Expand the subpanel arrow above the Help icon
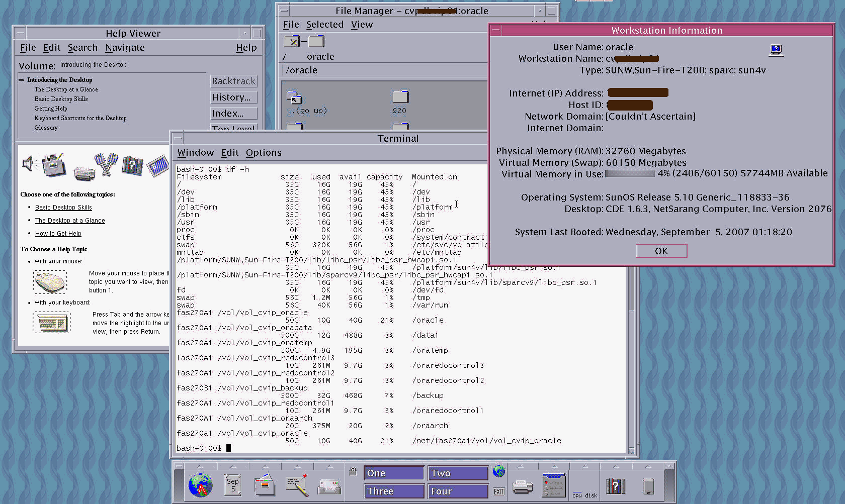The width and height of the screenshot is (845, 504). (616, 466)
